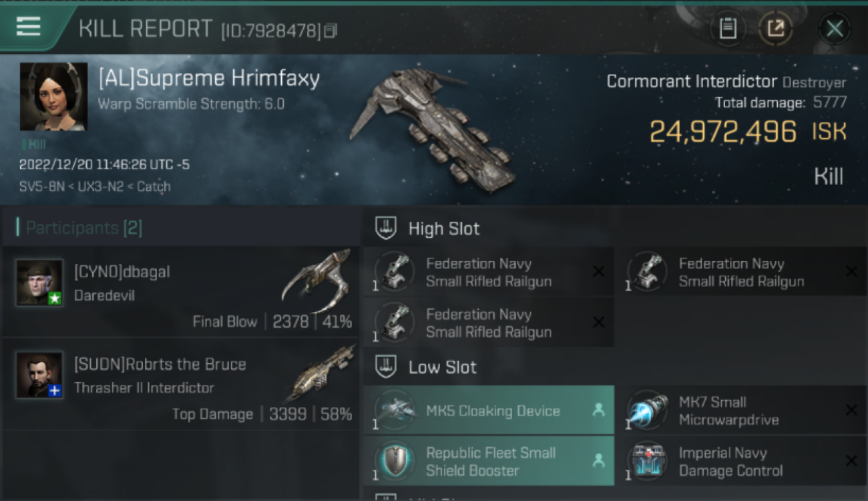Open the hamburger menu icon
Image resolution: width=868 pixels, height=501 pixels.
pyautogui.click(x=28, y=27)
